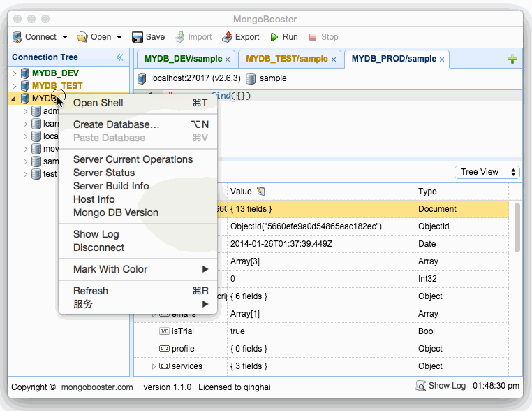Click the Connect toolbar icon
The width and height of the screenshot is (532, 411).
tap(17, 36)
